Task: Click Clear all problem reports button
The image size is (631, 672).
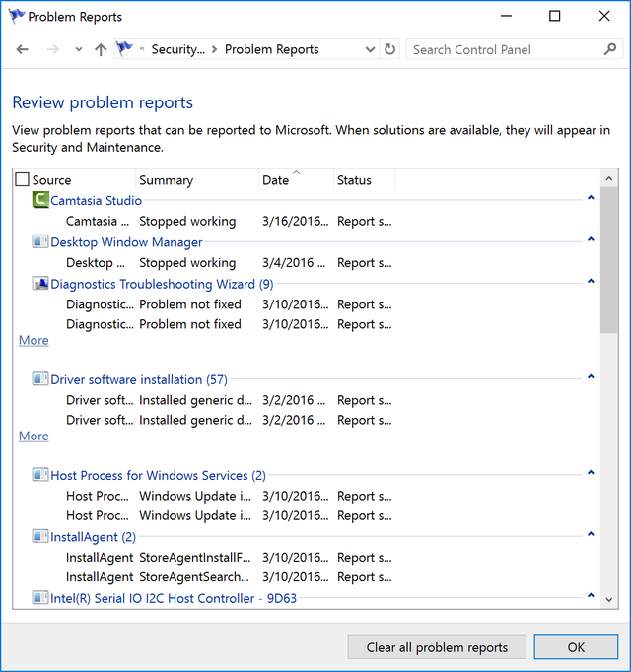Action: pyautogui.click(x=437, y=646)
